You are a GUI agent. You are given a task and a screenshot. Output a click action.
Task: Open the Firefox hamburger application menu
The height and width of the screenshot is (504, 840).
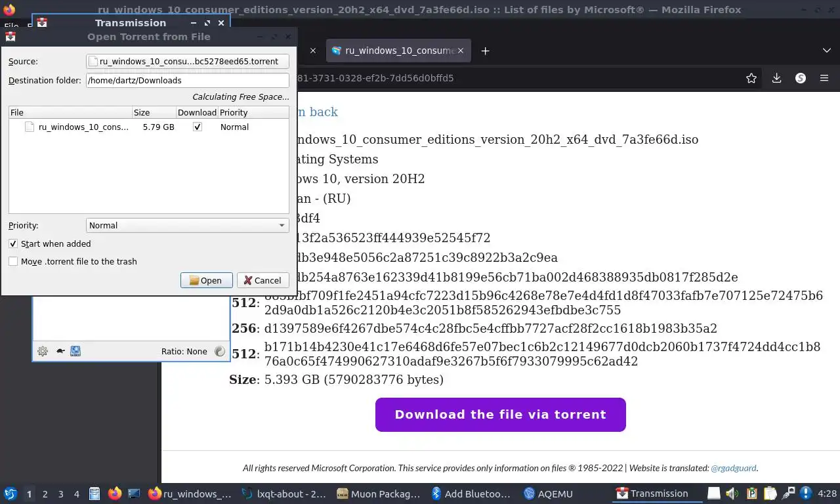(x=824, y=78)
